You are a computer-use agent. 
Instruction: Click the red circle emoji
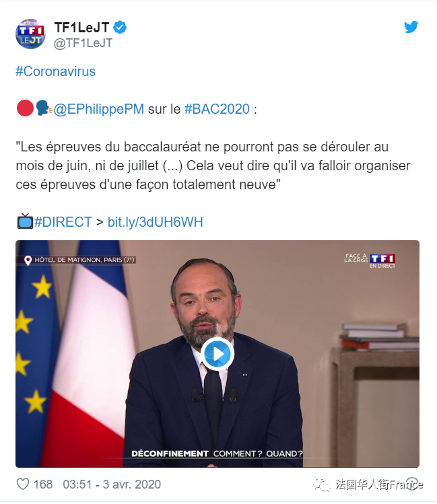25,108
